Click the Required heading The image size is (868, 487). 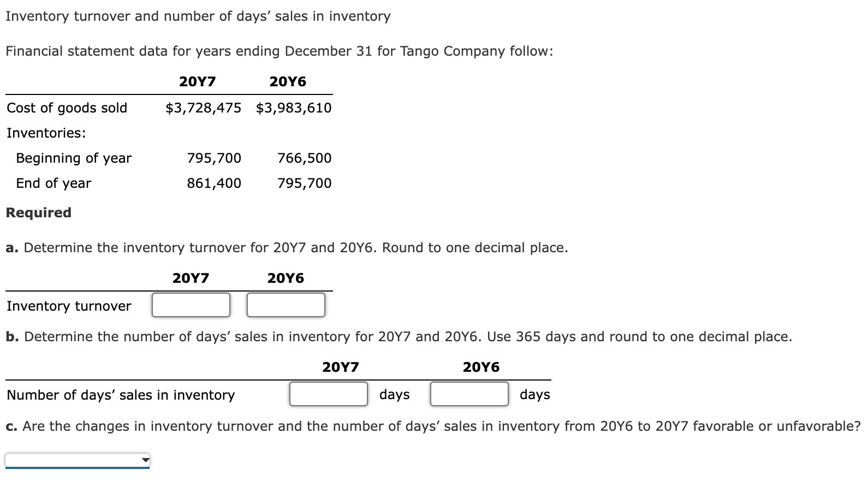click(38, 212)
